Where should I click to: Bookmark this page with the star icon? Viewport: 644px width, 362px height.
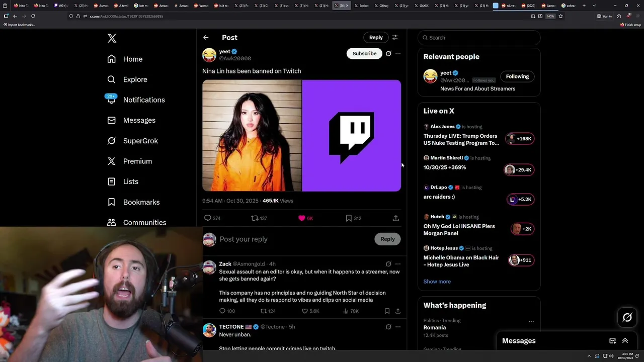560,16
